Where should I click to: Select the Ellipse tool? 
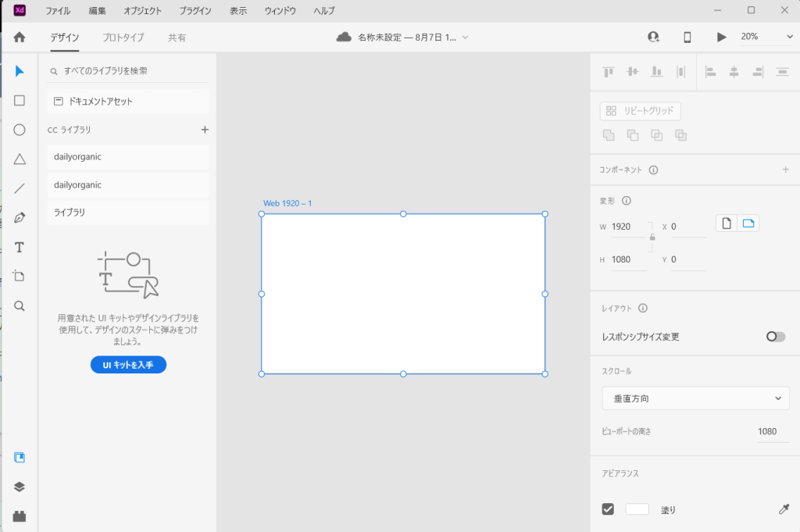[x=20, y=130]
